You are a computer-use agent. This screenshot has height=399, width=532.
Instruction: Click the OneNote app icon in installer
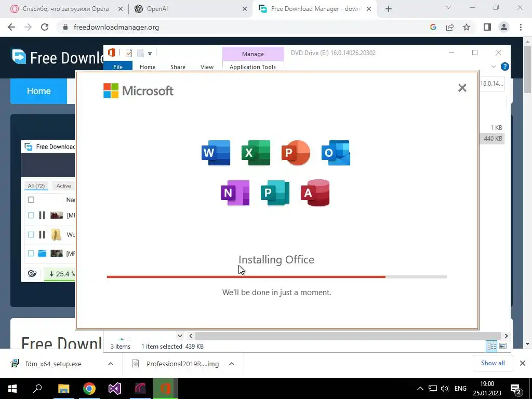pos(235,193)
